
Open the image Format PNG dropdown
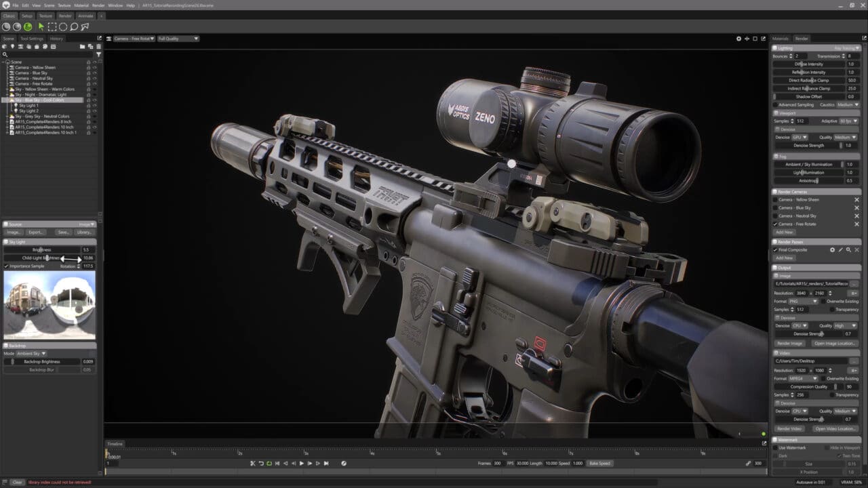tap(803, 301)
